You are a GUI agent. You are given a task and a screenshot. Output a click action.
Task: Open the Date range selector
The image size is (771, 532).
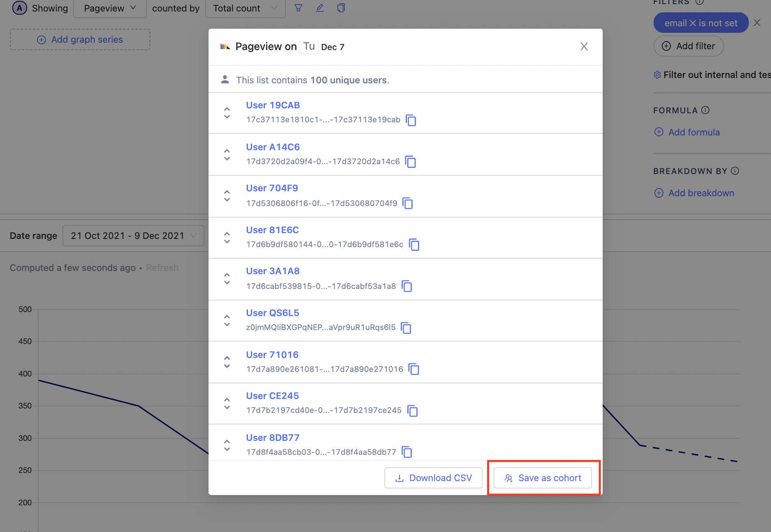coord(133,235)
